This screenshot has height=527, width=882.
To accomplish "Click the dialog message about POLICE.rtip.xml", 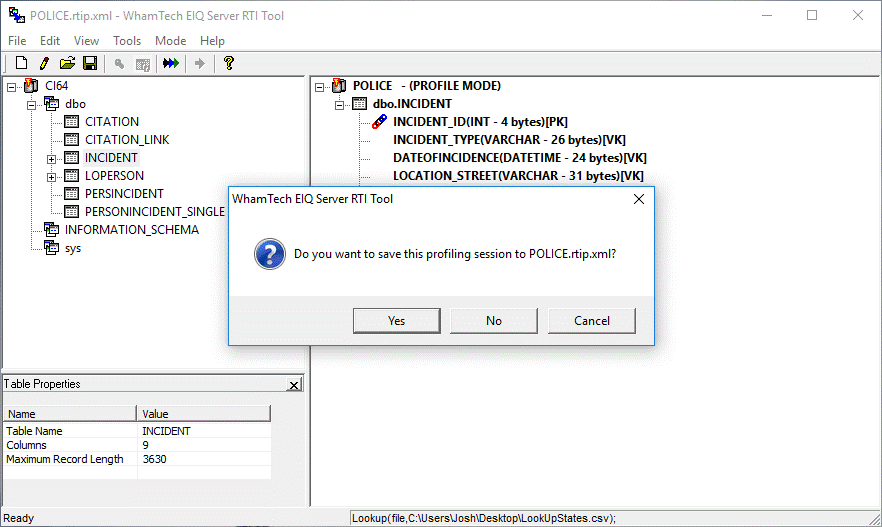I will pos(455,254).
